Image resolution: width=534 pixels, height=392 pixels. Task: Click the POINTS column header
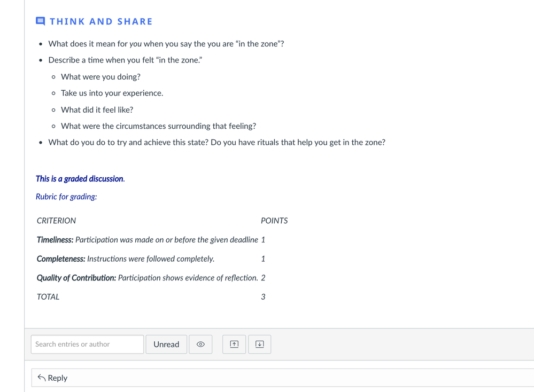274,221
